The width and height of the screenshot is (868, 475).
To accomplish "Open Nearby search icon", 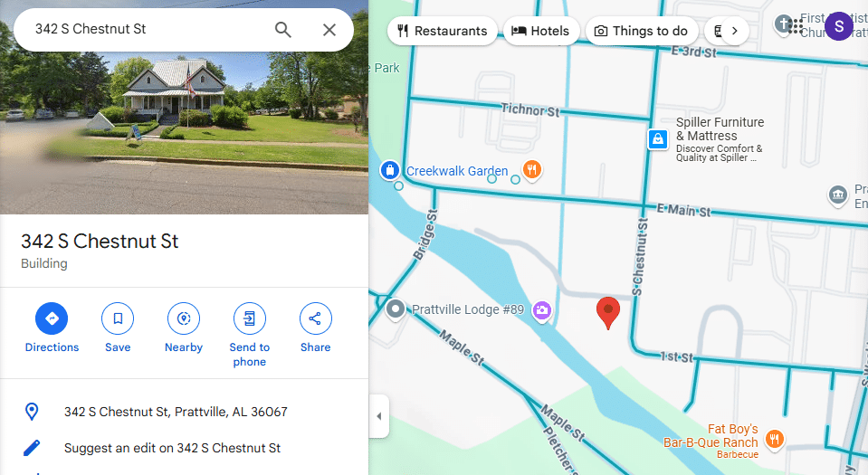I will [184, 318].
